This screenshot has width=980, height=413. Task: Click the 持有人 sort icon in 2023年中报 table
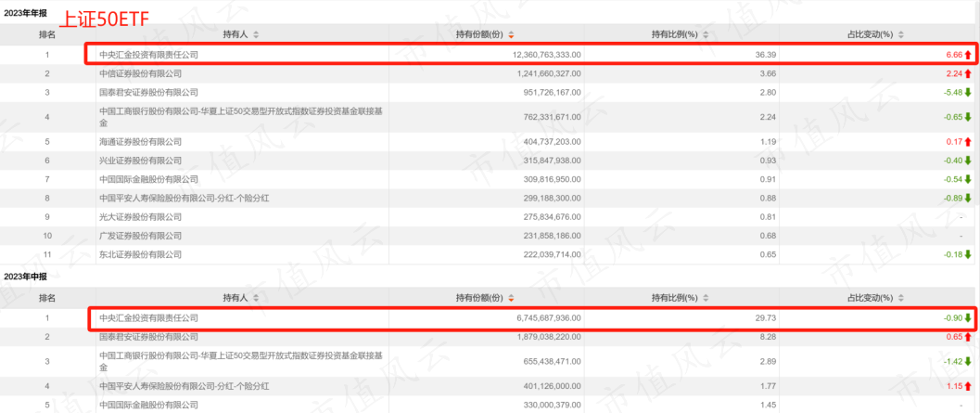click(256, 298)
